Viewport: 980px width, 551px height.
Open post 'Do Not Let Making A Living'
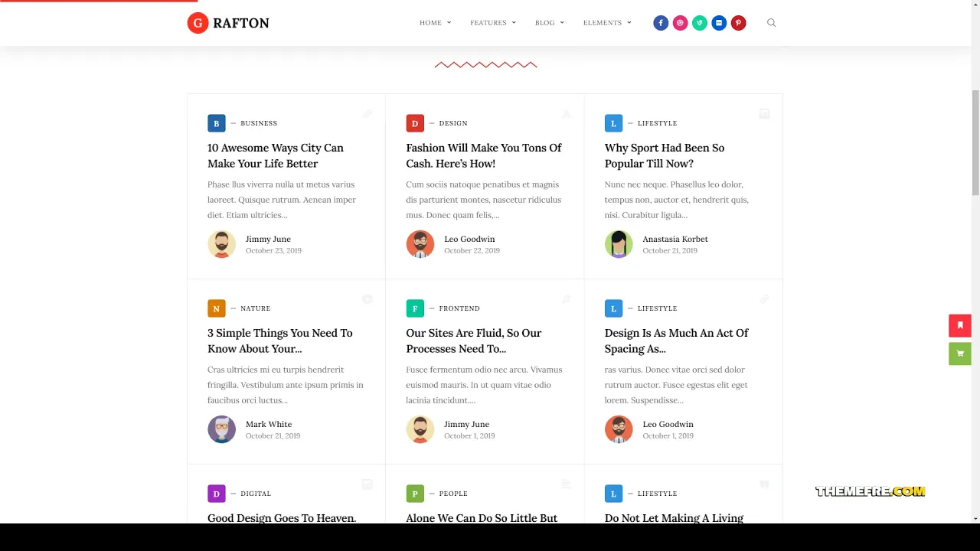[x=674, y=518]
